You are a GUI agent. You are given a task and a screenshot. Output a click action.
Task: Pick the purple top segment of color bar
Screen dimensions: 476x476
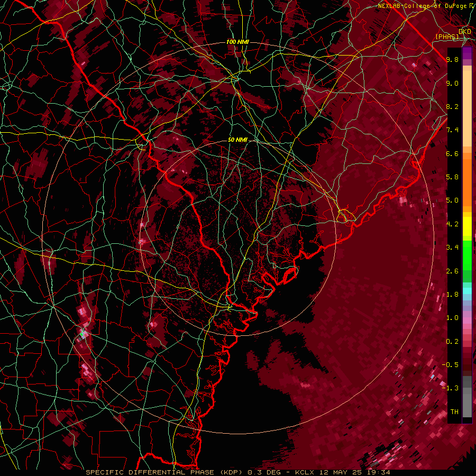point(467,53)
